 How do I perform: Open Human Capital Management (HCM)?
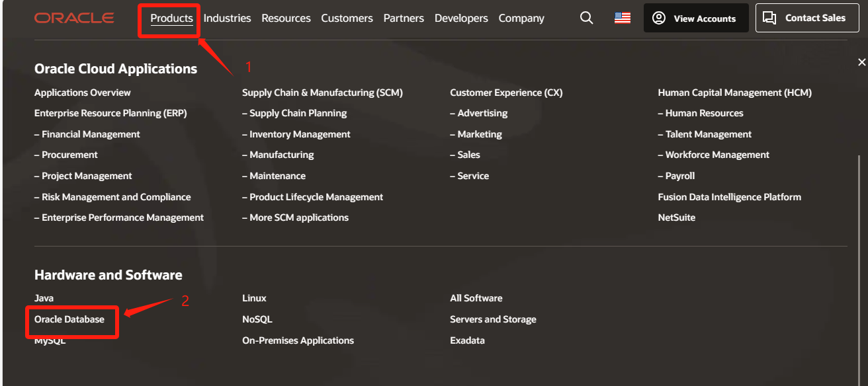pos(734,93)
